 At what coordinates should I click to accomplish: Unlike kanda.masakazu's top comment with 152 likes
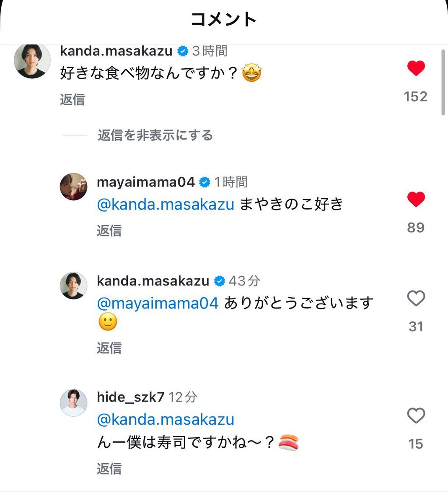(x=416, y=68)
